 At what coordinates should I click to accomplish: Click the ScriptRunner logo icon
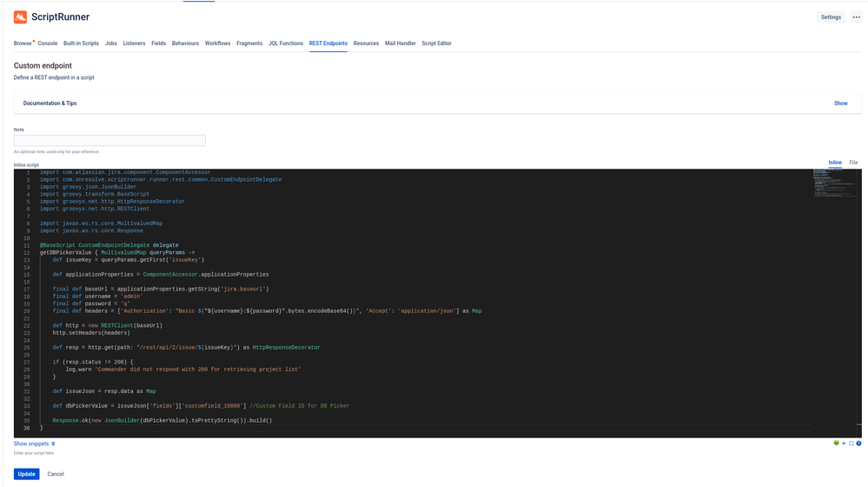click(21, 17)
